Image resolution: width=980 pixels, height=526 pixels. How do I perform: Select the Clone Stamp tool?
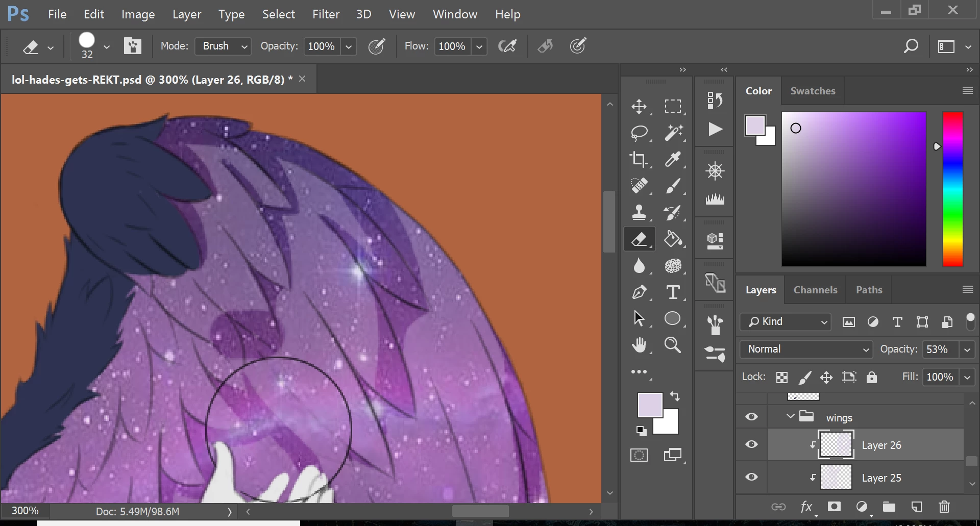[639, 212]
